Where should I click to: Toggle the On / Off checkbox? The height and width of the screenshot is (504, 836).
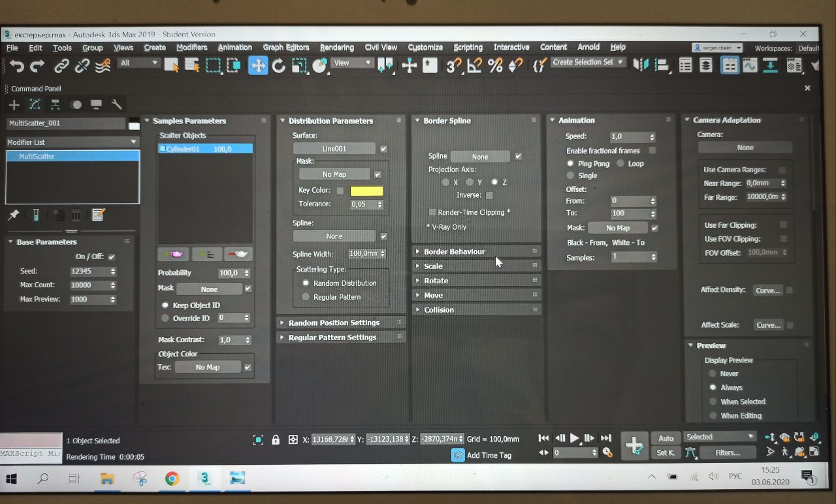(x=111, y=257)
